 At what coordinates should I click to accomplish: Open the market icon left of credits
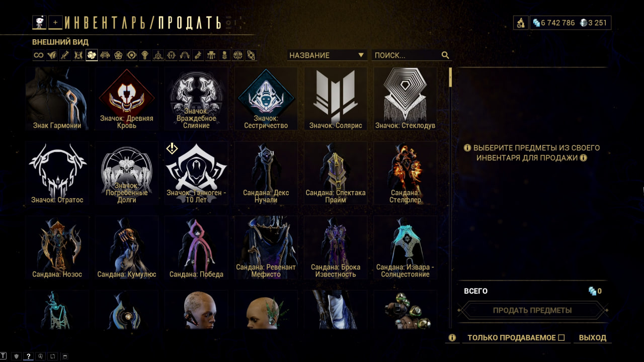521,23
